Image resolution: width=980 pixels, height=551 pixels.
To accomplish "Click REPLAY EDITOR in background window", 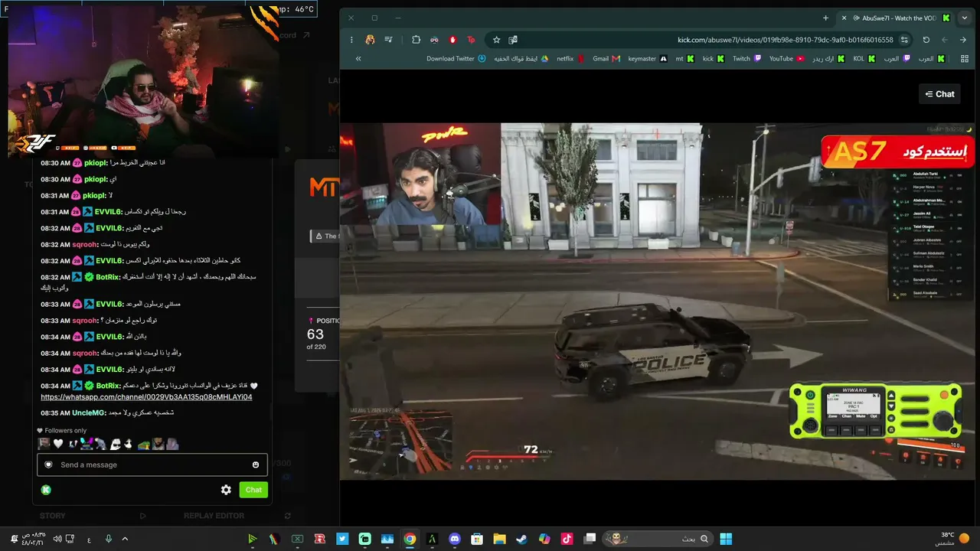I will click(214, 516).
